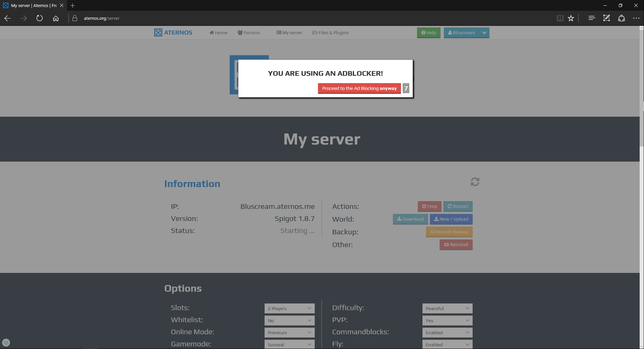Screen dimensions: 644x349
Task: Open the Whitelist dropdown set to No
Action: point(290,321)
